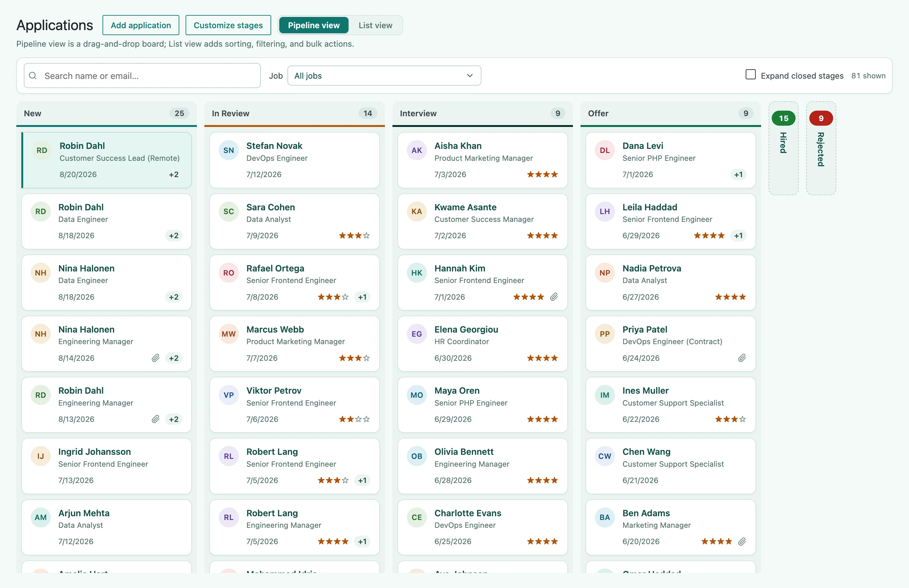Click Elena Georgiou's HR Coordinator text
Screen dimensions: 909x588
pyautogui.click(x=462, y=341)
